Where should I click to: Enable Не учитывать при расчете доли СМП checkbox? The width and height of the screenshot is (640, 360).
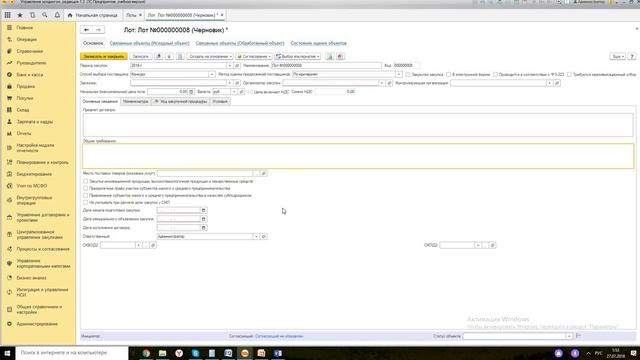85,202
